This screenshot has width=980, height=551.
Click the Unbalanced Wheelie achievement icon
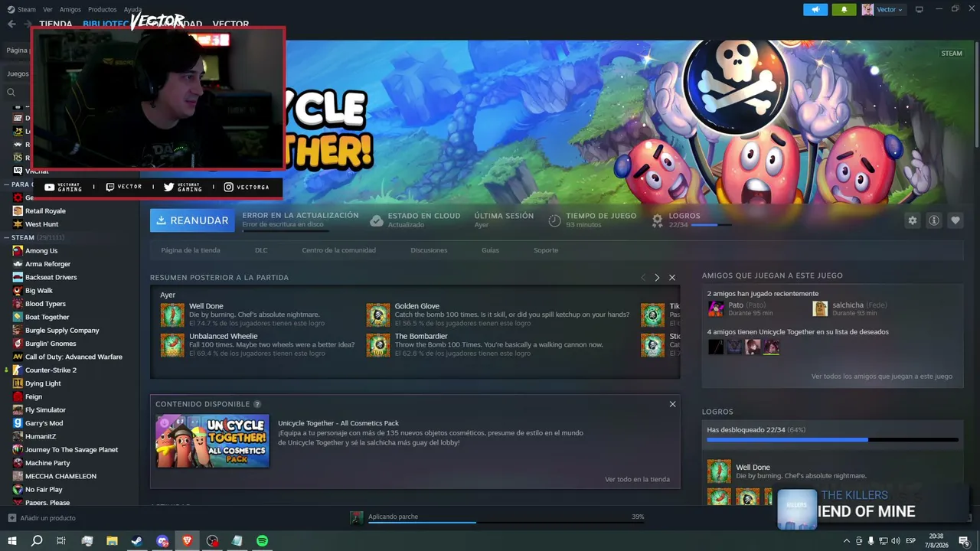pos(172,345)
